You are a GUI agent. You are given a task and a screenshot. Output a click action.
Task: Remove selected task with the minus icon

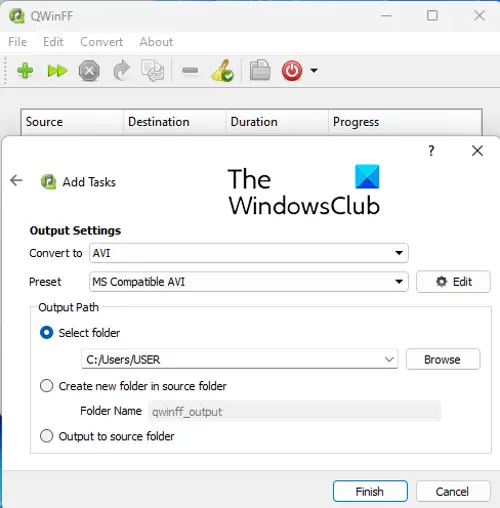[x=190, y=70]
